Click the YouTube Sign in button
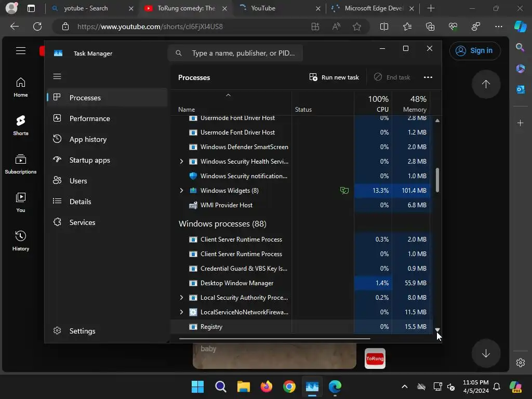This screenshot has height=399, width=532. (x=475, y=50)
